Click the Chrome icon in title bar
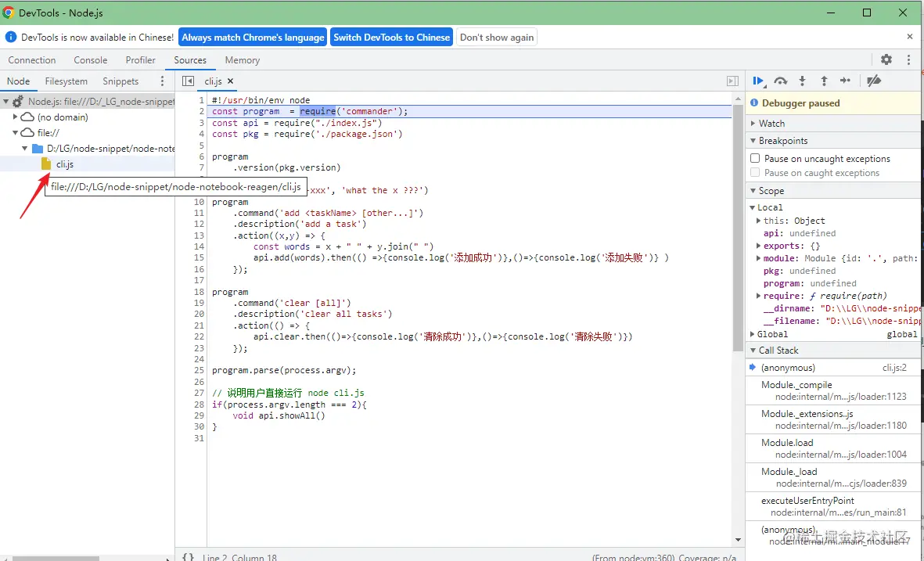Viewport: 924px width, 561px height. (x=9, y=13)
